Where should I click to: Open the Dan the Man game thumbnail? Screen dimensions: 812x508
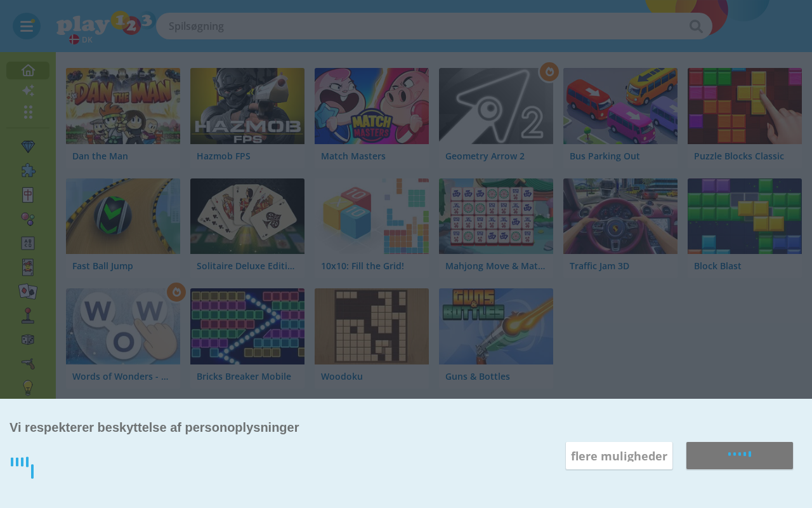(x=123, y=106)
